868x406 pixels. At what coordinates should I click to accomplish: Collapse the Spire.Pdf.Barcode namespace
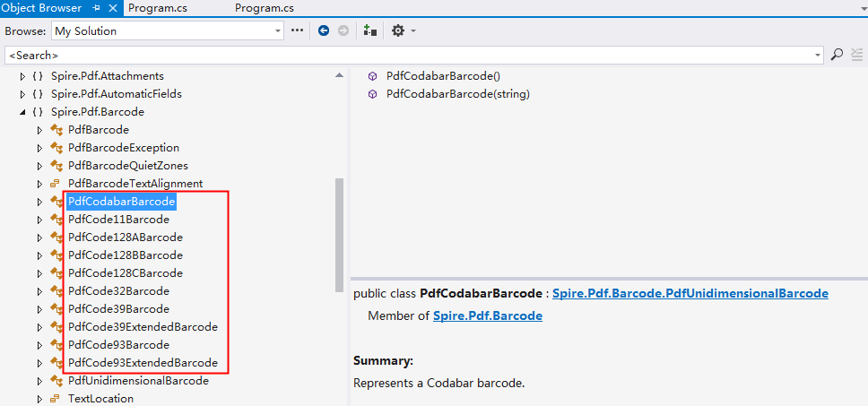22,112
